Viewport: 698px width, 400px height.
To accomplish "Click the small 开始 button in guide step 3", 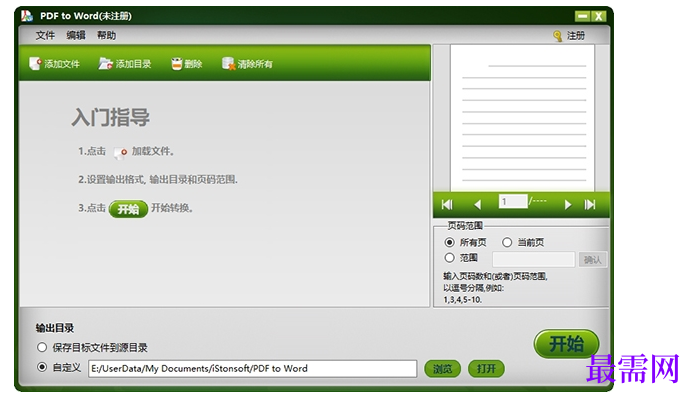I will (x=128, y=209).
